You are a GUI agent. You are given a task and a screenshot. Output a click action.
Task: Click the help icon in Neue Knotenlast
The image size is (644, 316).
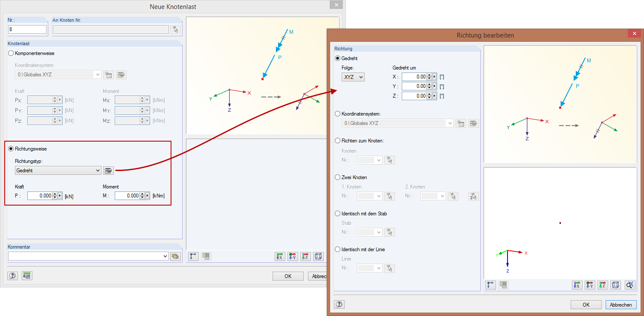click(13, 276)
